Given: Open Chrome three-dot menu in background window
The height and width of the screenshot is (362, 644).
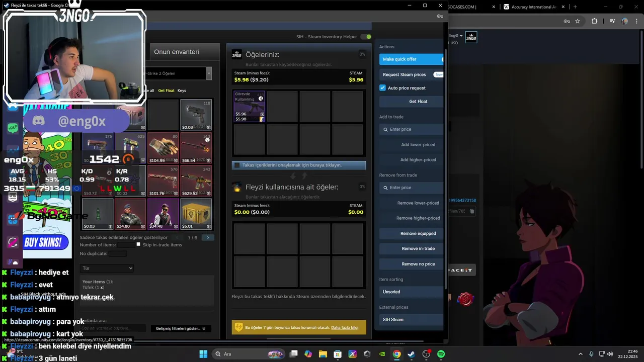Looking at the screenshot, I should click(636, 21).
